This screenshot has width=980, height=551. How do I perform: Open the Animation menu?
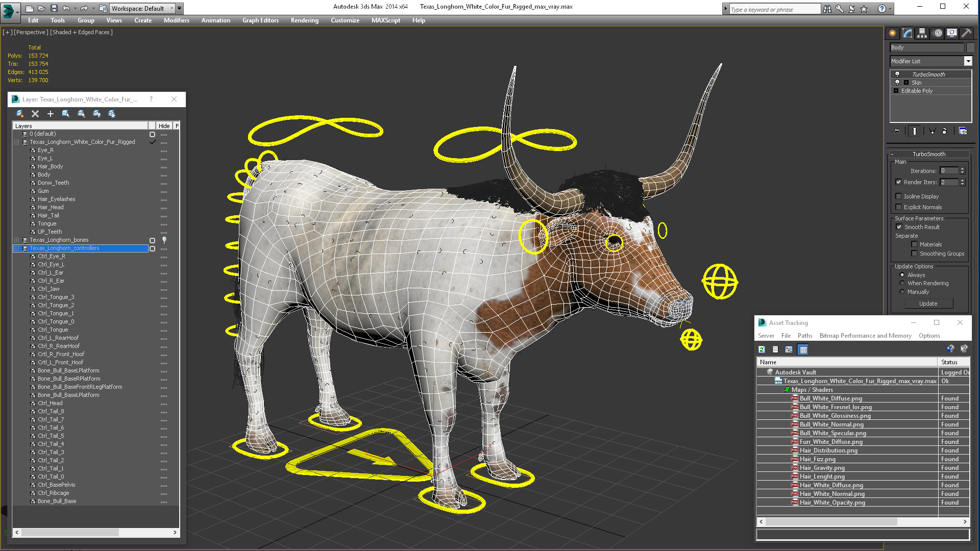215,20
